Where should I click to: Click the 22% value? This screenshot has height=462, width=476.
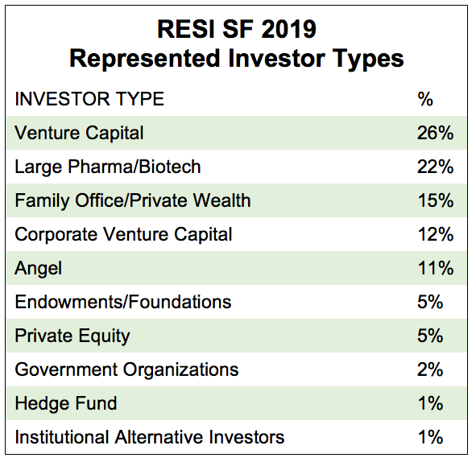click(x=435, y=167)
